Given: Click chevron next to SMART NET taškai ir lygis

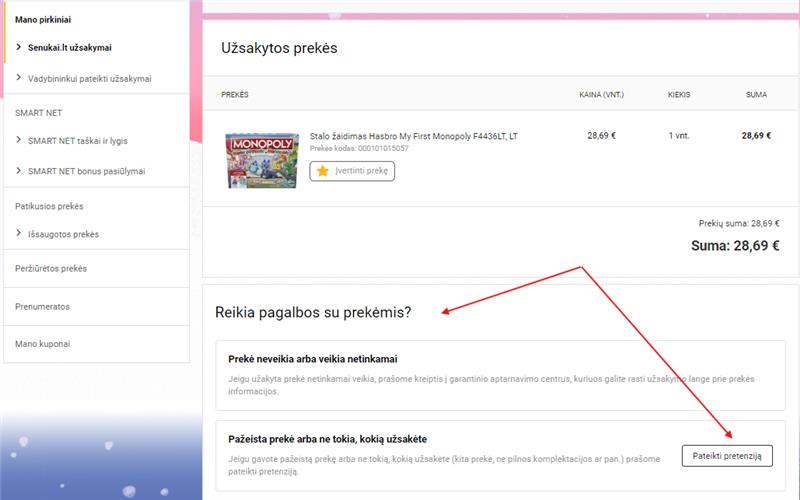Looking at the screenshot, I should 18,140.
